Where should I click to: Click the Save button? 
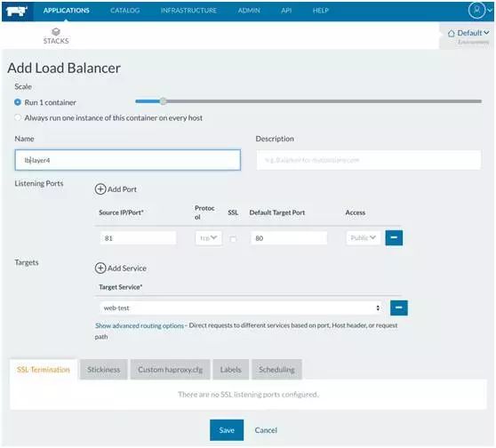(x=227, y=430)
